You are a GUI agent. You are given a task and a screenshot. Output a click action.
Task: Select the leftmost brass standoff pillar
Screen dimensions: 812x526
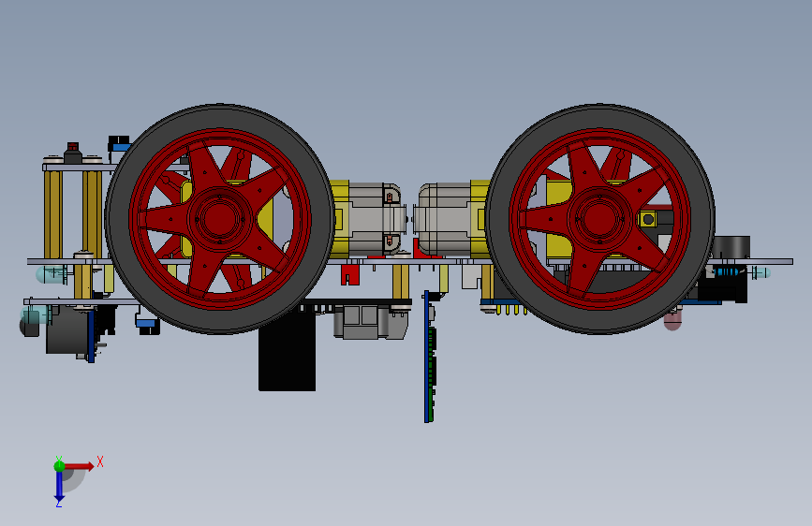52,215
